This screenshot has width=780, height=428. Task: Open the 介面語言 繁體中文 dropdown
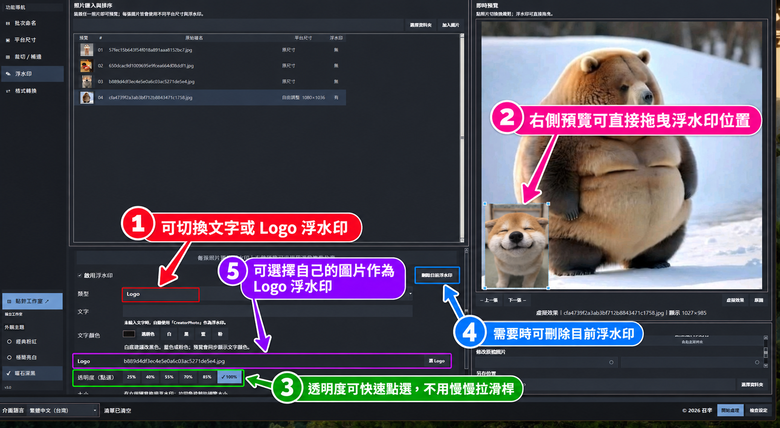click(63, 411)
